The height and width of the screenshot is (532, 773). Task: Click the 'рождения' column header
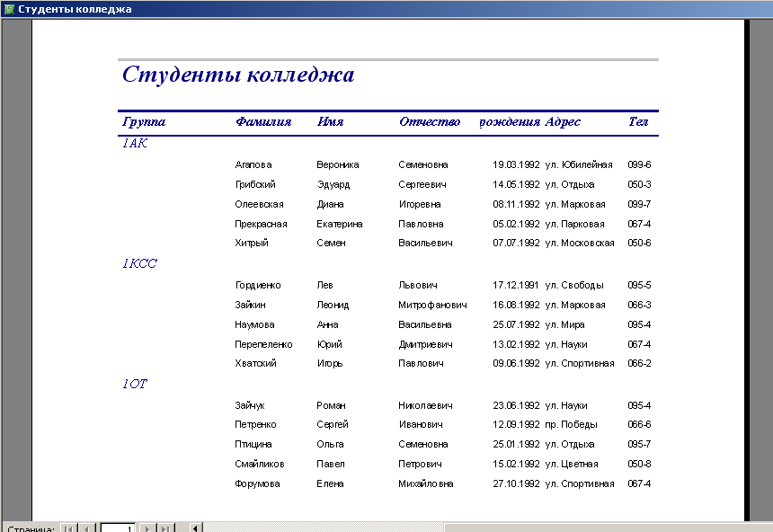tap(510, 122)
